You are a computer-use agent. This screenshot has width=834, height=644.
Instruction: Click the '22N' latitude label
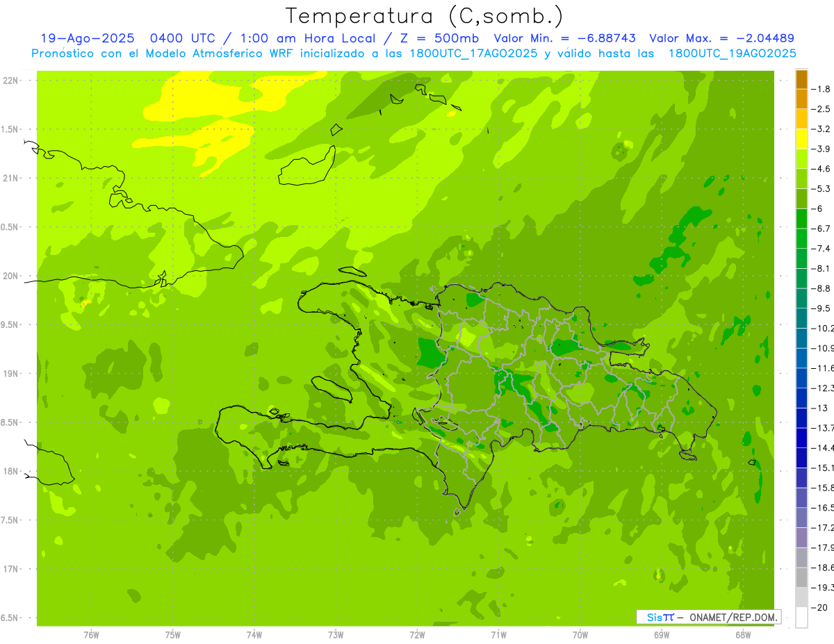(x=10, y=80)
